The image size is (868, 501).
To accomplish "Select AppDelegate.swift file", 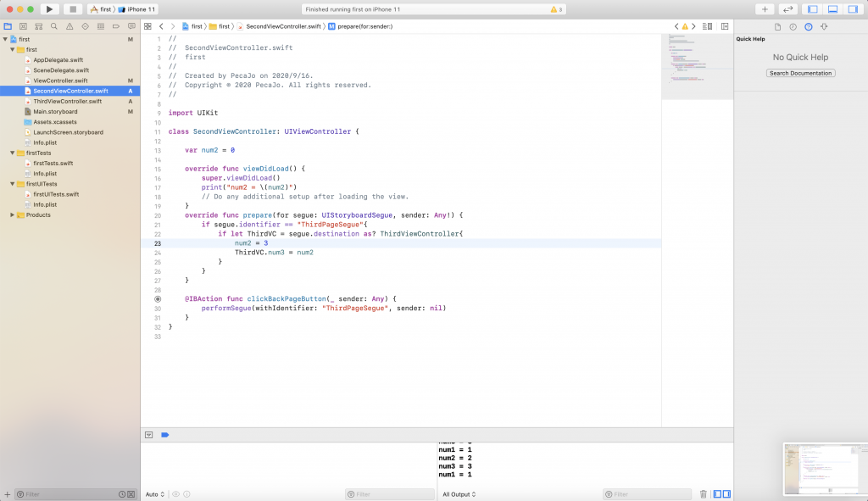I will [x=58, y=60].
